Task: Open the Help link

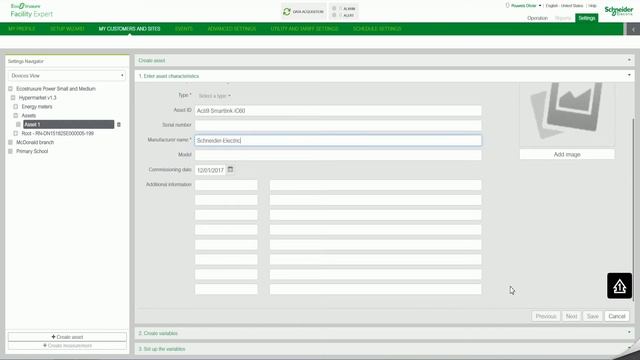Action: click(x=592, y=6)
